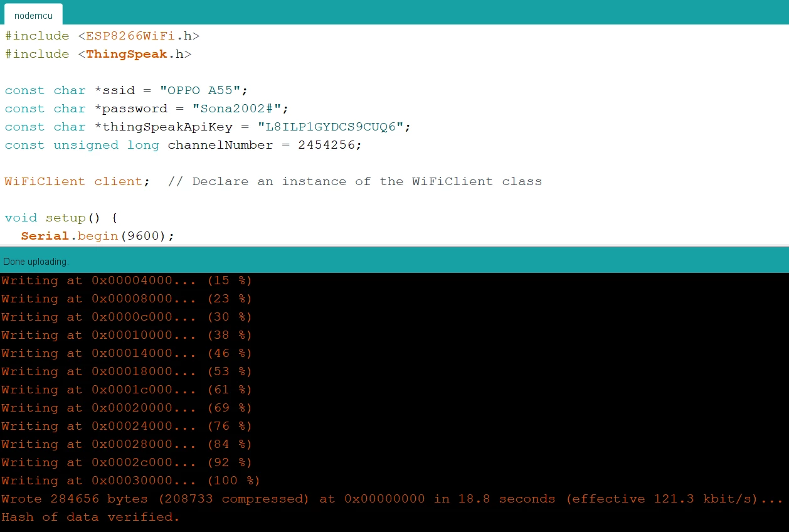Click the Serial.begin(9600) statement

[98, 236]
